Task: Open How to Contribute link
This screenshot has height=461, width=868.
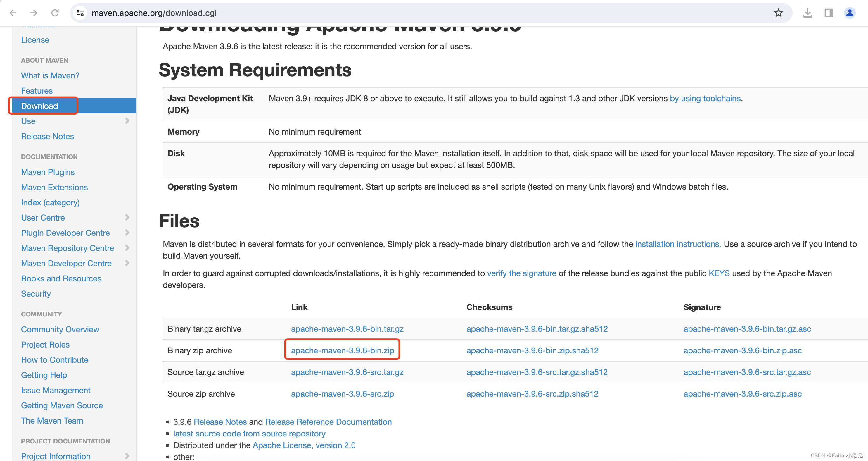Action: click(55, 359)
